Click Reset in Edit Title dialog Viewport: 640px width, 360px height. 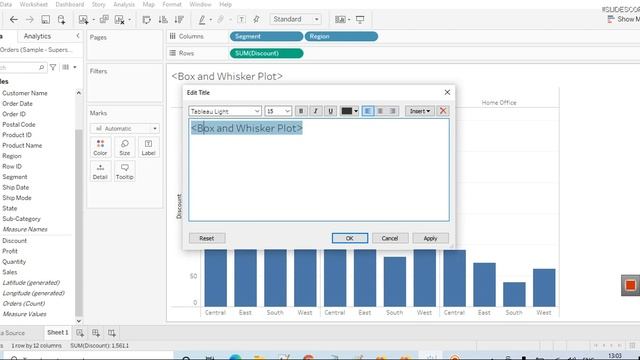207,238
